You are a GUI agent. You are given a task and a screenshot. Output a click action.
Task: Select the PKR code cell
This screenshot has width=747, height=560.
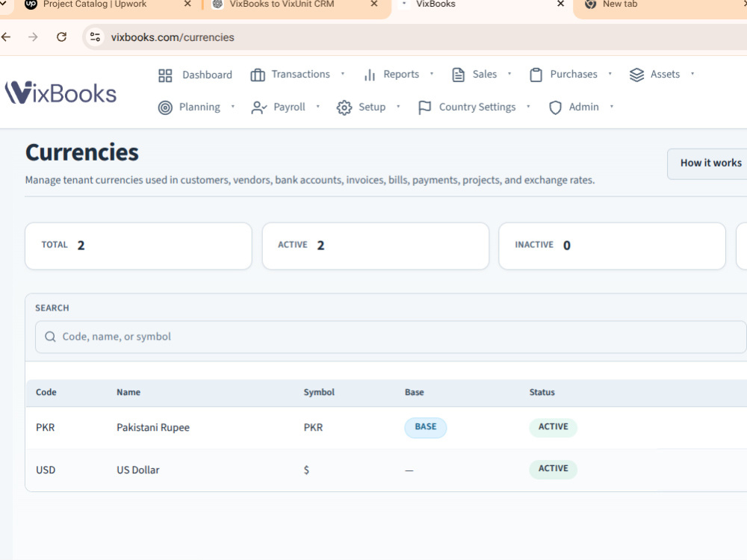coord(46,428)
